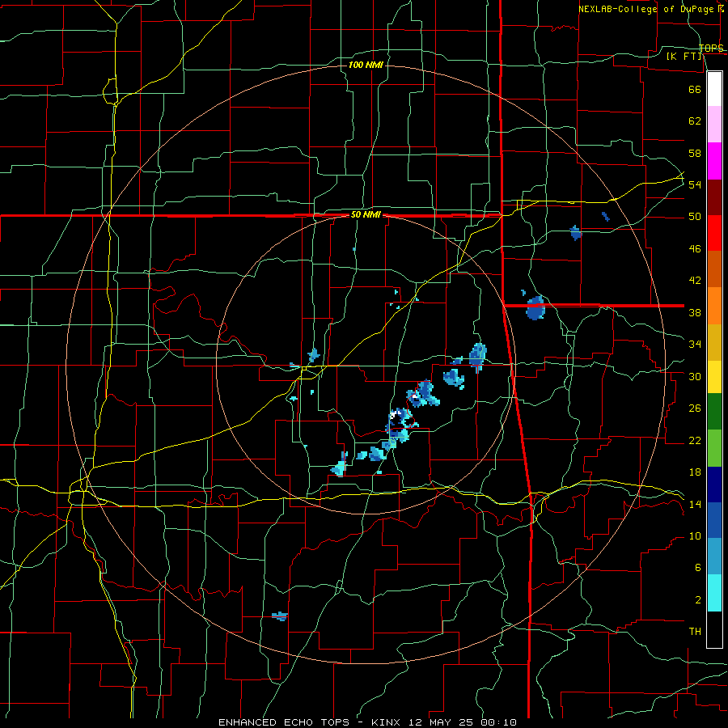Click the legend label 'TH'
Viewport: 728px width, 728px height.
(695, 632)
